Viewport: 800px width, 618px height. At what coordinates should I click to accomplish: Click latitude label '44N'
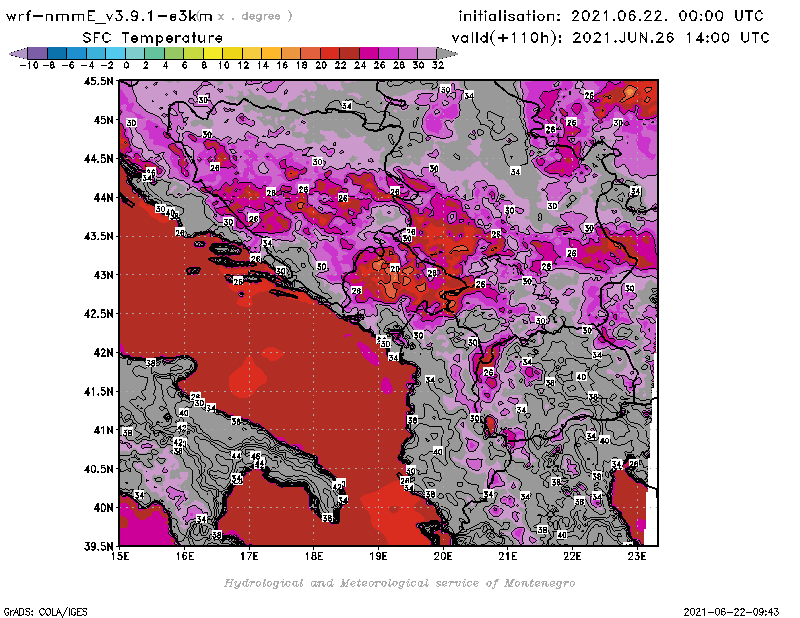pos(103,197)
